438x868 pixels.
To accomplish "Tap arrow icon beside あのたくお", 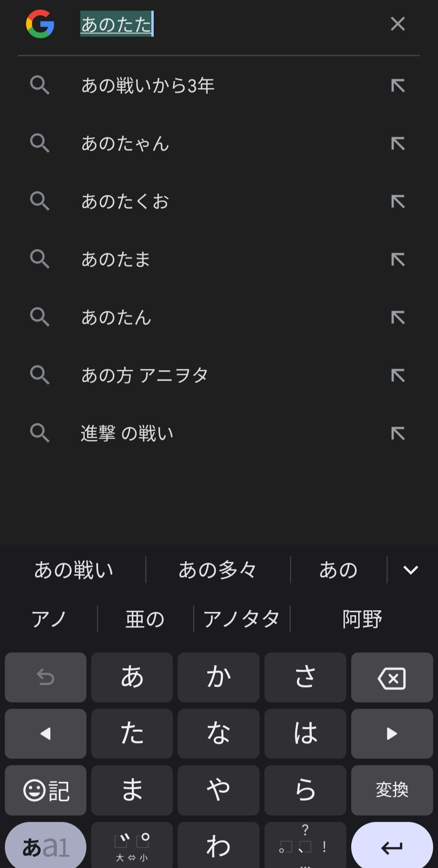I will 397,201.
